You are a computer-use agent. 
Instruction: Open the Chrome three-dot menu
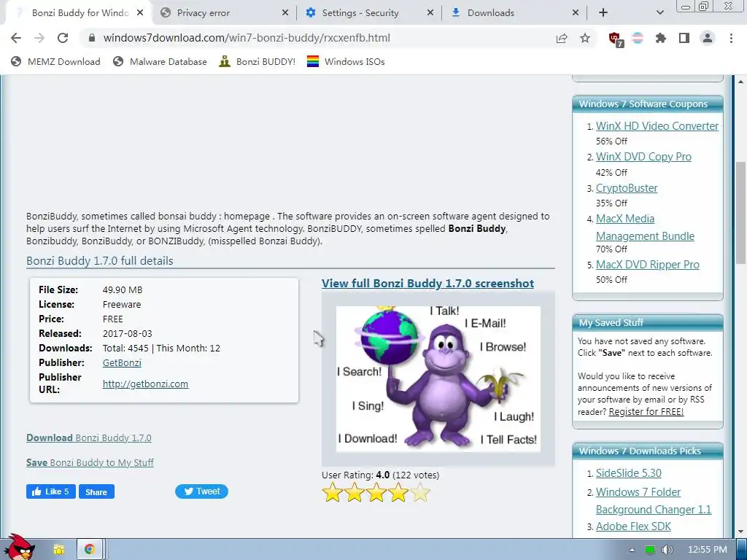pos(731,38)
